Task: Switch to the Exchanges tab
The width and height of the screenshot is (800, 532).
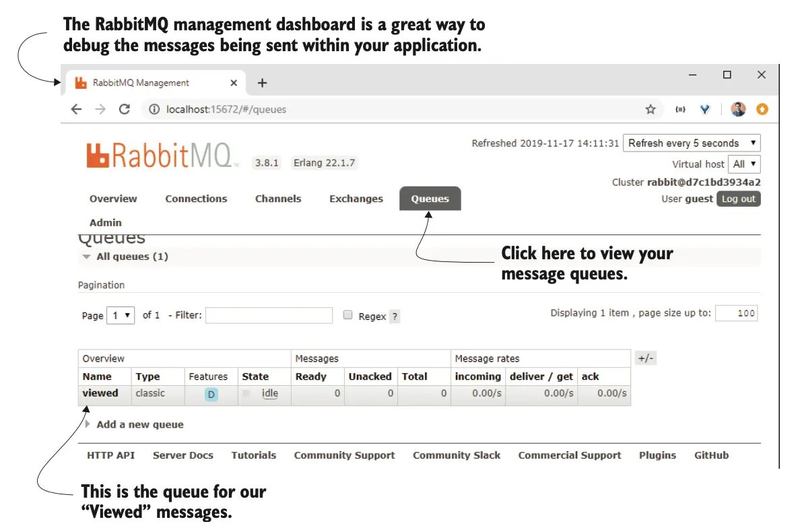Action: (356, 199)
